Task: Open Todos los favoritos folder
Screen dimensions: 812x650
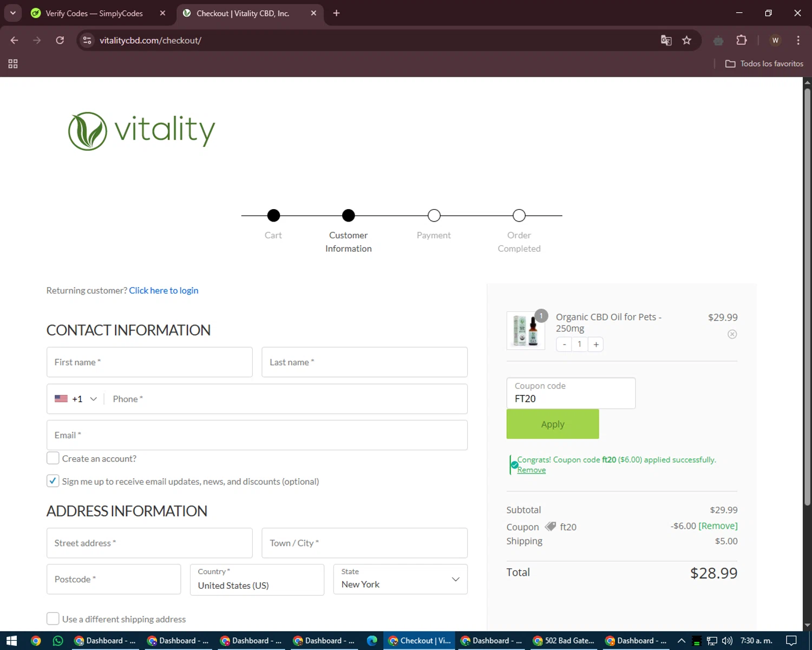Action: coord(764,63)
